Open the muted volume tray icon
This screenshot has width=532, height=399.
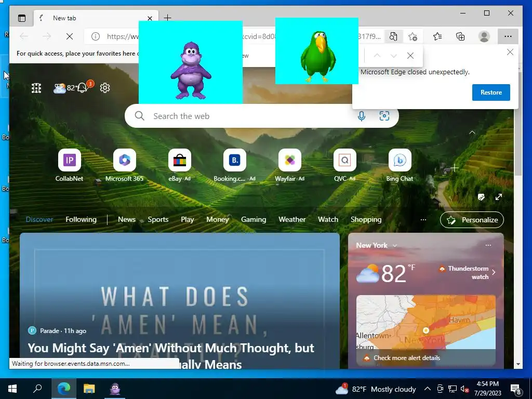pos(464,389)
